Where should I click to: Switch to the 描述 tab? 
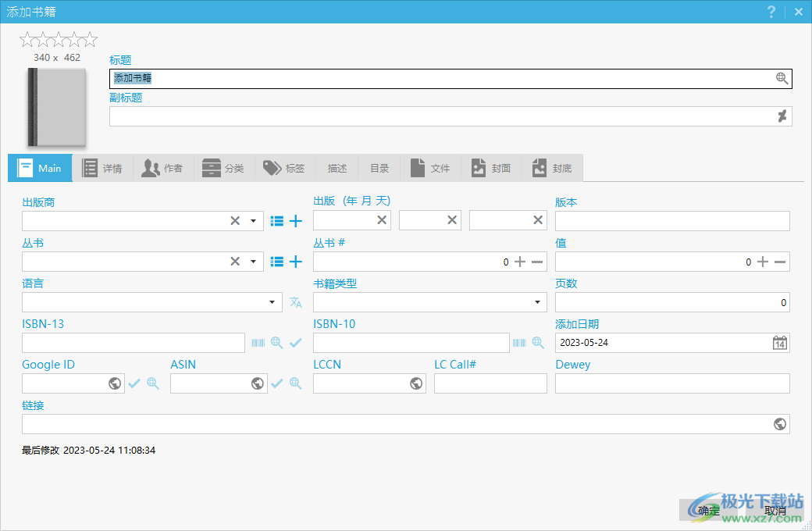(337, 168)
